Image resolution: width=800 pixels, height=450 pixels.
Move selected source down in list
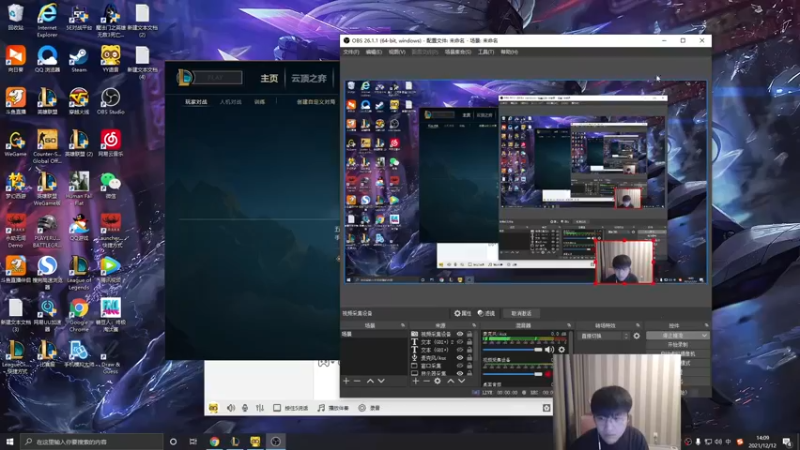[462, 381]
